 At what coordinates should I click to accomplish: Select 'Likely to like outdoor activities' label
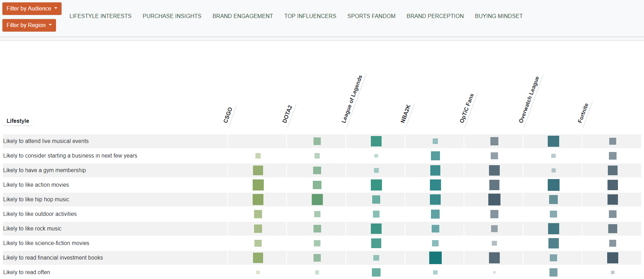40,214
